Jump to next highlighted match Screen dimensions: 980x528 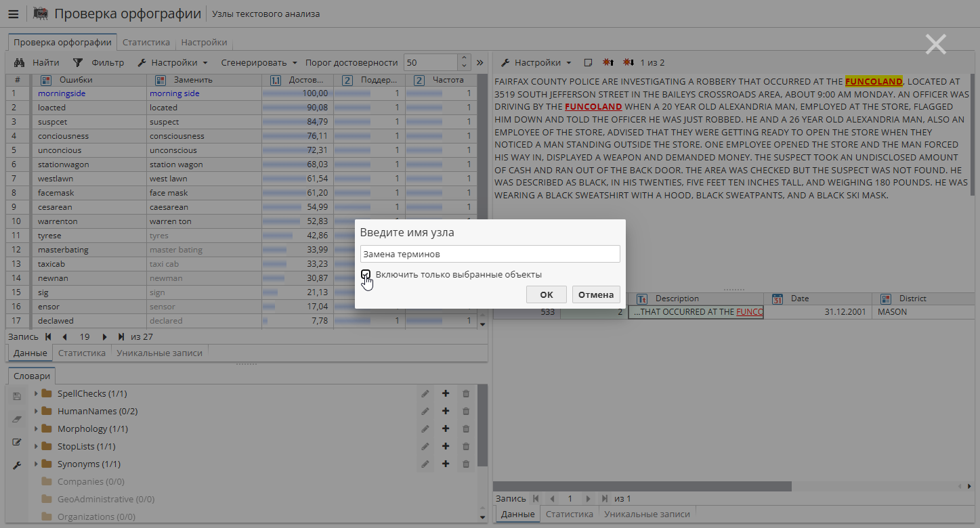(629, 62)
